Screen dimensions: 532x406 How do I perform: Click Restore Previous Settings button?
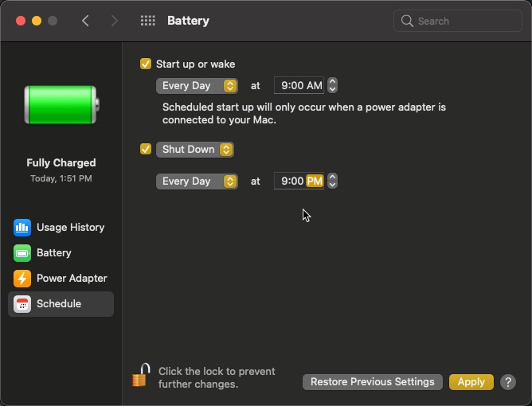click(x=373, y=382)
